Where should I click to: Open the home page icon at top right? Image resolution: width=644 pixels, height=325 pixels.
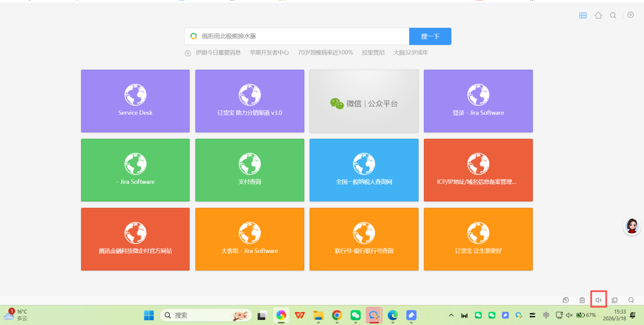(x=598, y=15)
